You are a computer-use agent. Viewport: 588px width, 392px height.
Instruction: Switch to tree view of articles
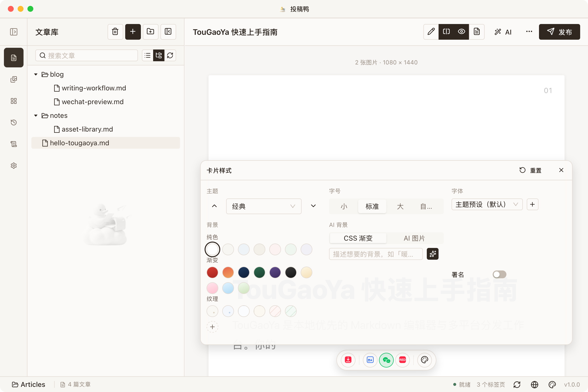pos(159,55)
